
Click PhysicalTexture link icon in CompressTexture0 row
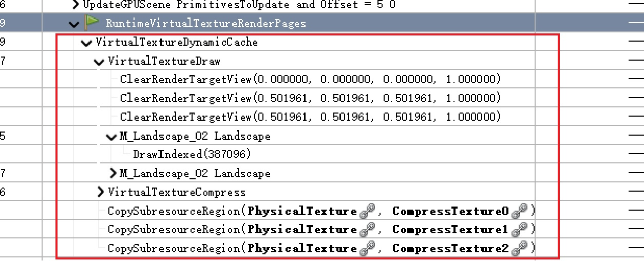click(366, 211)
